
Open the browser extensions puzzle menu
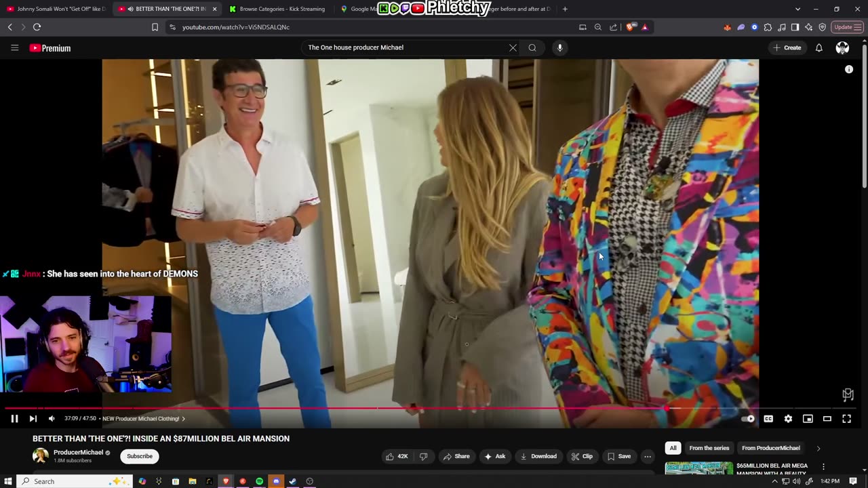pos(768,27)
